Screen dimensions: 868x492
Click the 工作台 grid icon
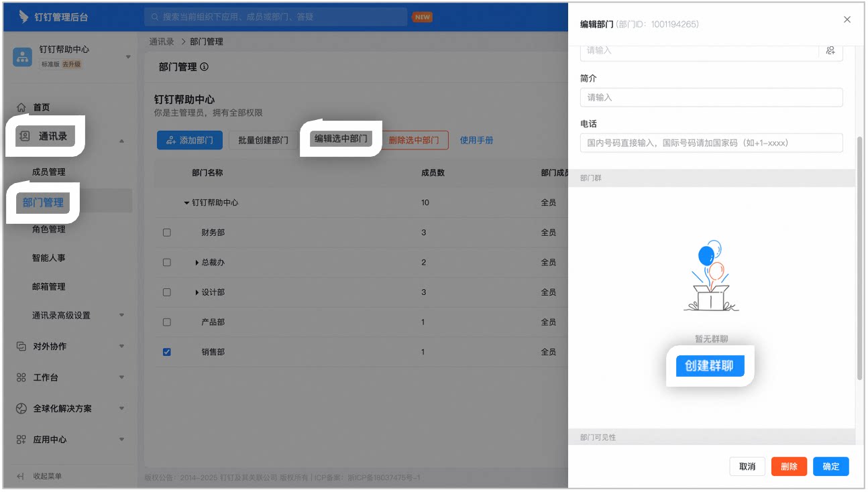[21, 377]
